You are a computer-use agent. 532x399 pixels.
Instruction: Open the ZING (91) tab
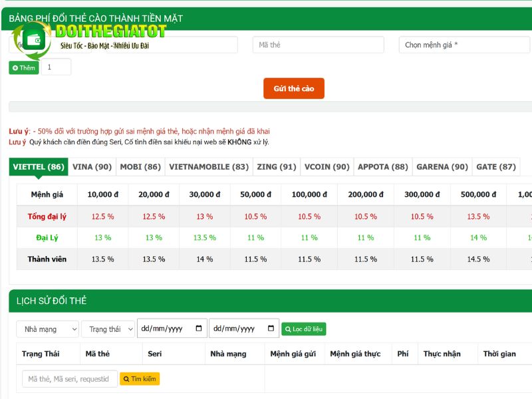tap(277, 167)
